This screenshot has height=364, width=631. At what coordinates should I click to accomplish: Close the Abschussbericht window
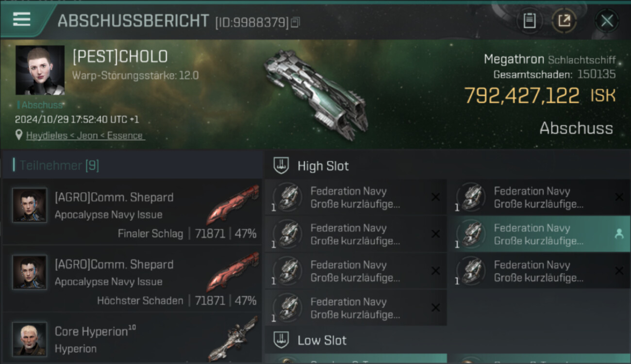pyautogui.click(x=607, y=21)
